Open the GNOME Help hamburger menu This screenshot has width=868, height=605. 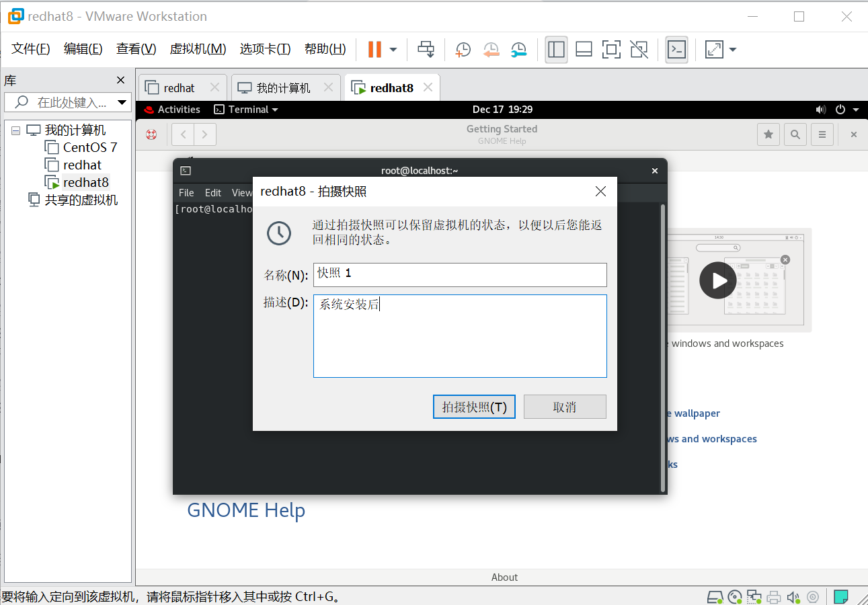point(822,134)
